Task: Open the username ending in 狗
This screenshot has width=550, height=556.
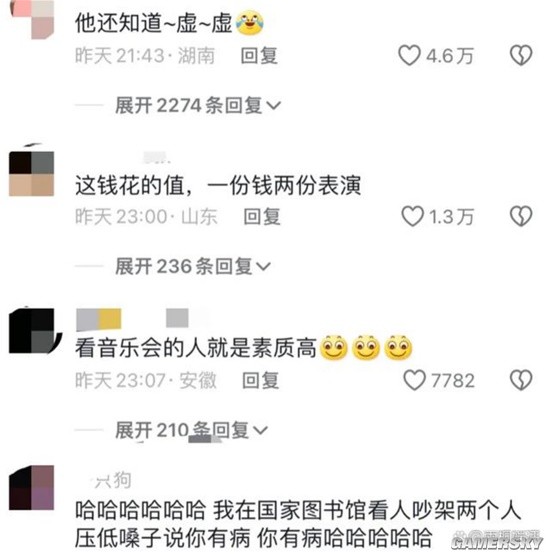Action: (112, 480)
